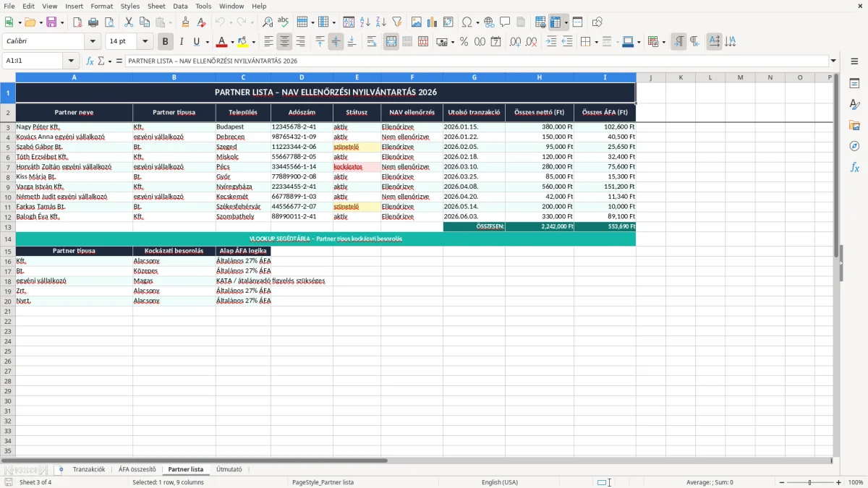Clear direct formatting

pyautogui.click(x=201, y=22)
